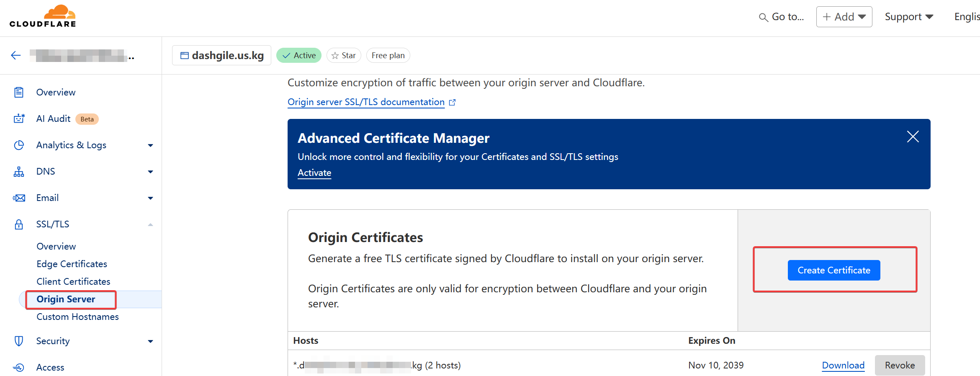Star the dashgile.us.kg domain
This screenshot has width=980, height=376.
pos(343,55)
